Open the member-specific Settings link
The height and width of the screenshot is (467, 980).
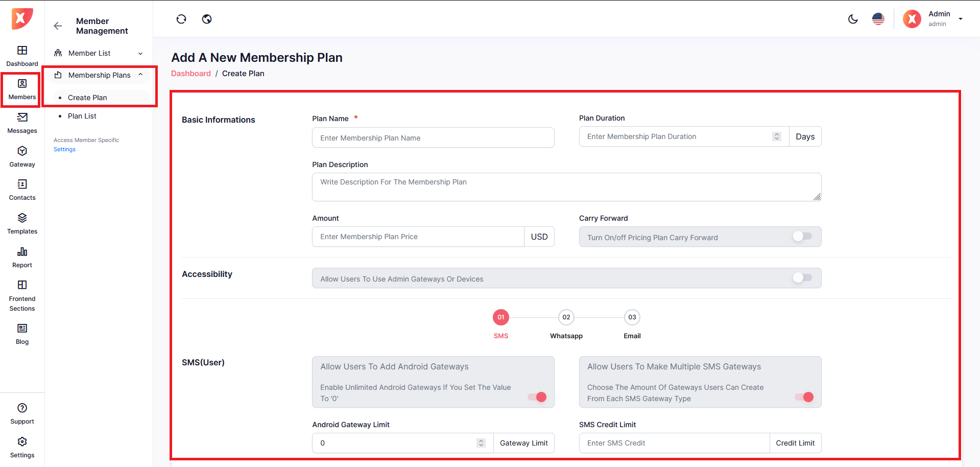[x=64, y=149]
